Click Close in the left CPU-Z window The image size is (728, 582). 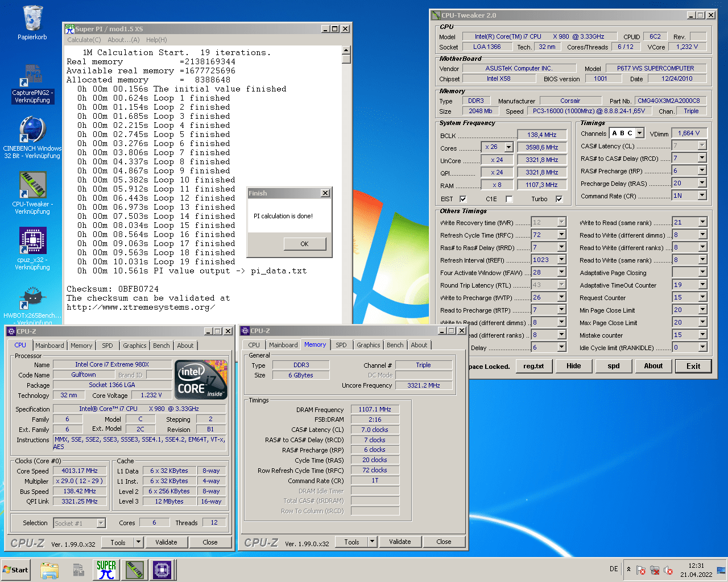pos(210,542)
